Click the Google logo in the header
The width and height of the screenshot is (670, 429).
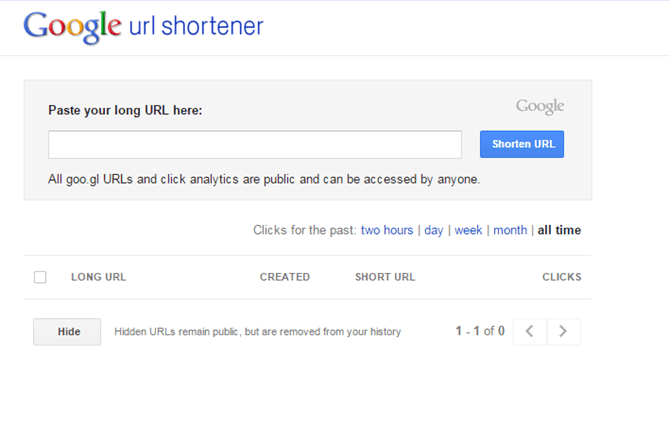pyautogui.click(x=73, y=26)
